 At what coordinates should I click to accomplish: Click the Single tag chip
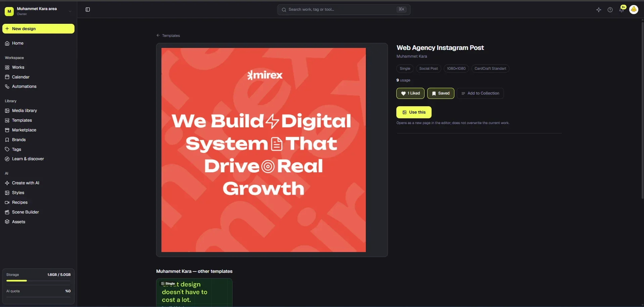click(x=405, y=68)
